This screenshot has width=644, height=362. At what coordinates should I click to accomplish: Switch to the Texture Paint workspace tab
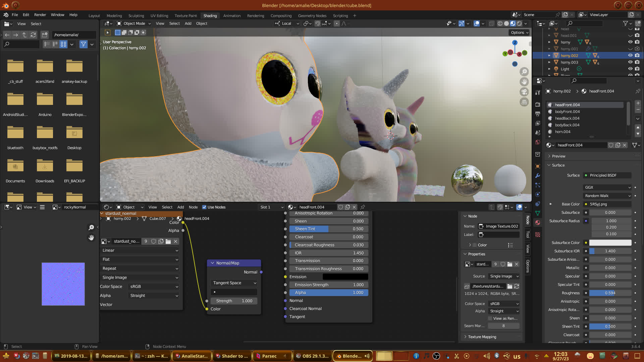click(x=185, y=16)
